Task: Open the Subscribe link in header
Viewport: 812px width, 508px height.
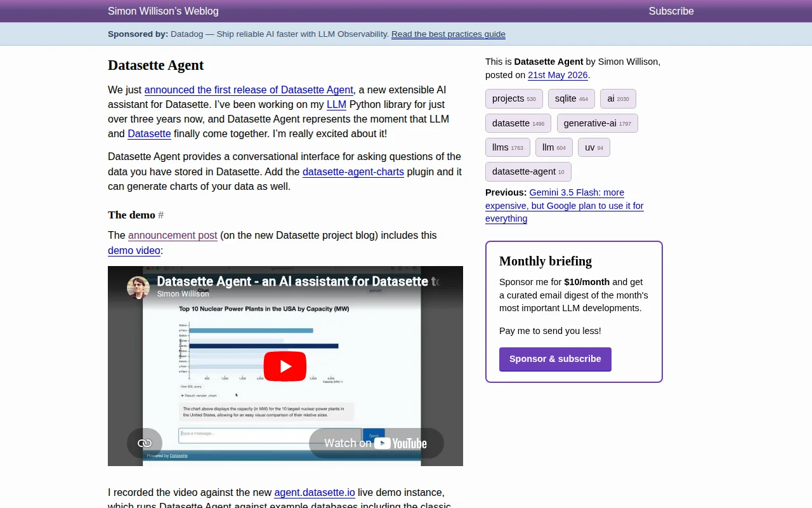Action: pyautogui.click(x=671, y=11)
